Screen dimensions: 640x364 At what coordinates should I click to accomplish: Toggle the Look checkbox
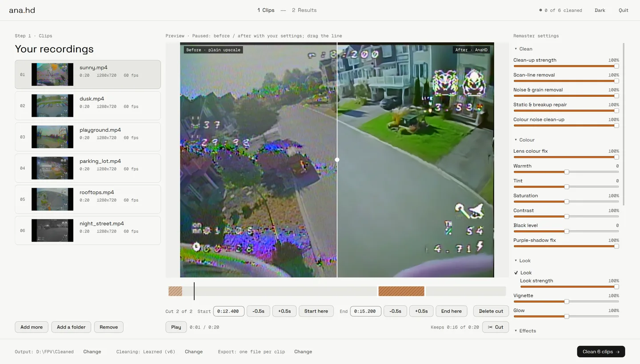pyautogui.click(x=516, y=273)
